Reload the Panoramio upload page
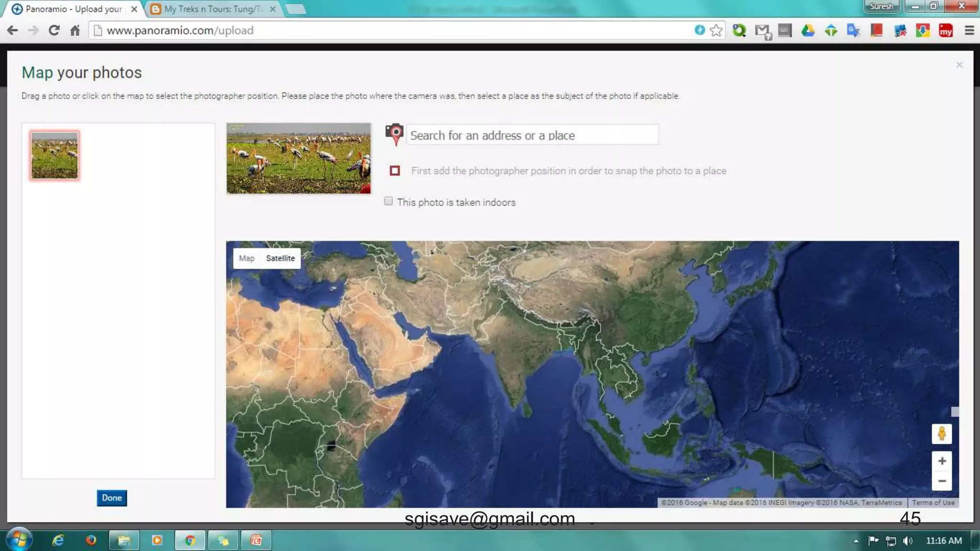Image resolution: width=980 pixels, height=551 pixels. click(x=54, y=31)
